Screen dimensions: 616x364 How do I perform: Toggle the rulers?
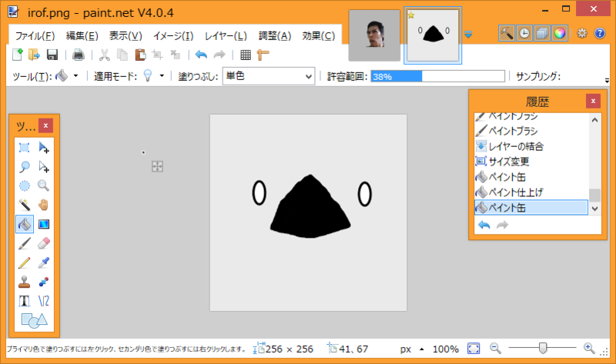coord(263,55)
